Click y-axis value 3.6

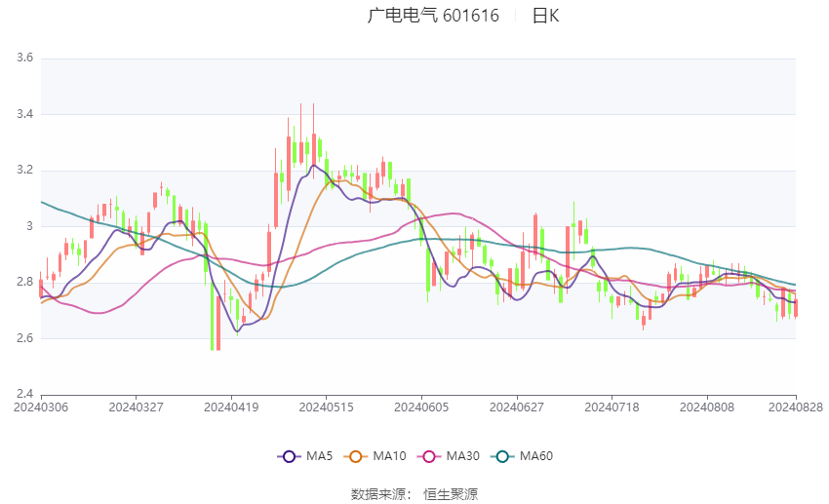[x=24, y=58]
